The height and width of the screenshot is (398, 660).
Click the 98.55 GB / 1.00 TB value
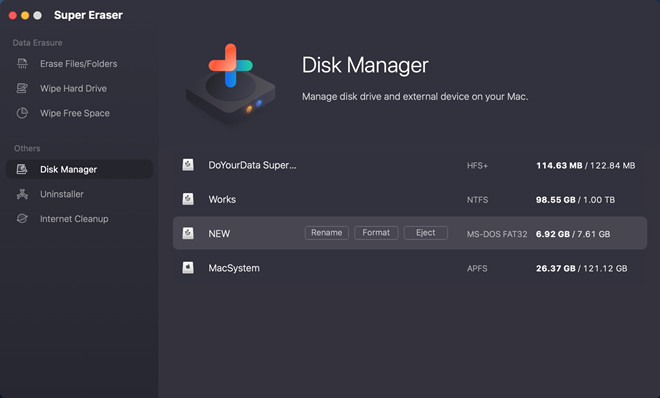point(575,200)
